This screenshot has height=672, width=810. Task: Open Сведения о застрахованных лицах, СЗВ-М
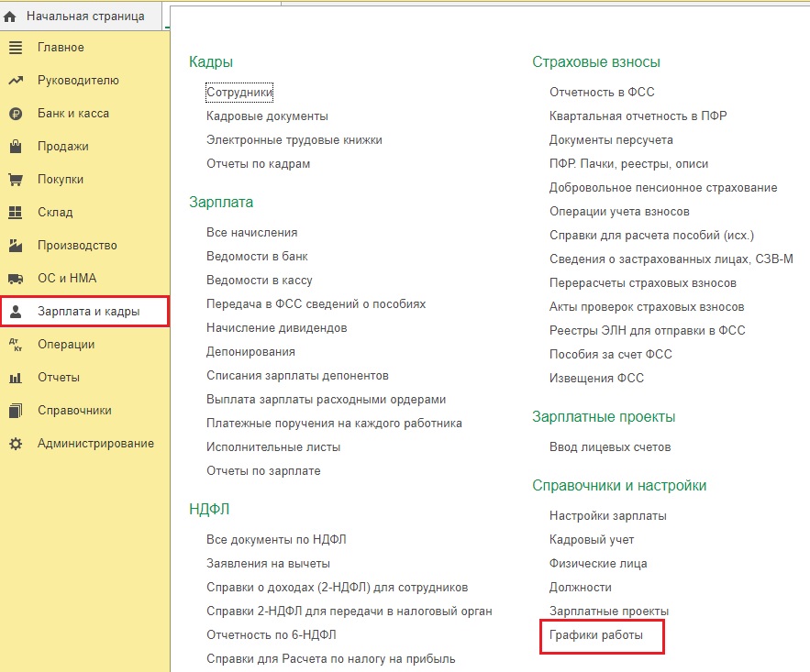(671, 259)
